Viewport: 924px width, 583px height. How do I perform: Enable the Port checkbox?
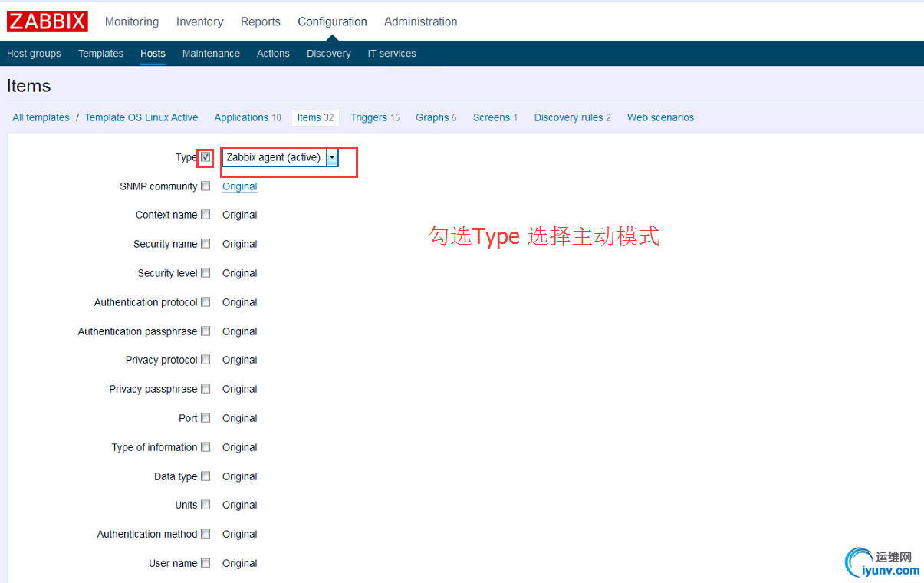point(206,418)
